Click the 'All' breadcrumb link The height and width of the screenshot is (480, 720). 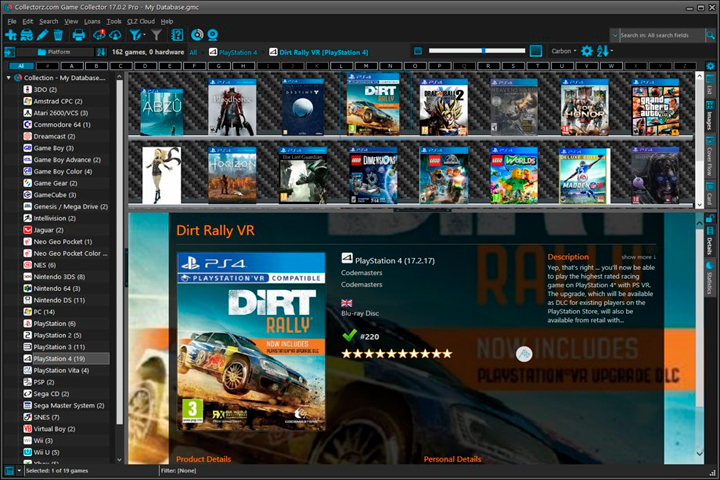coord(193,52)
